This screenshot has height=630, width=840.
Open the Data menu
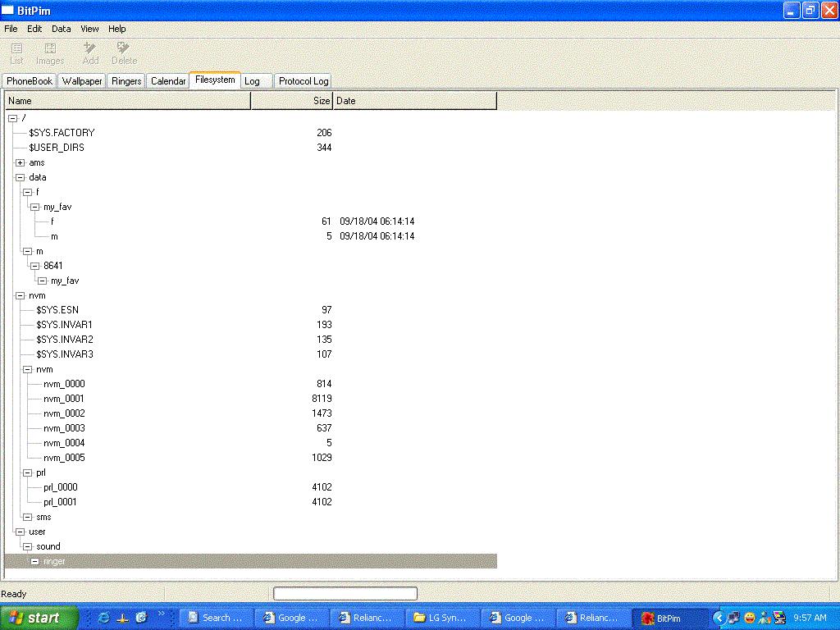pyautogui.click(x=62, y=29)
